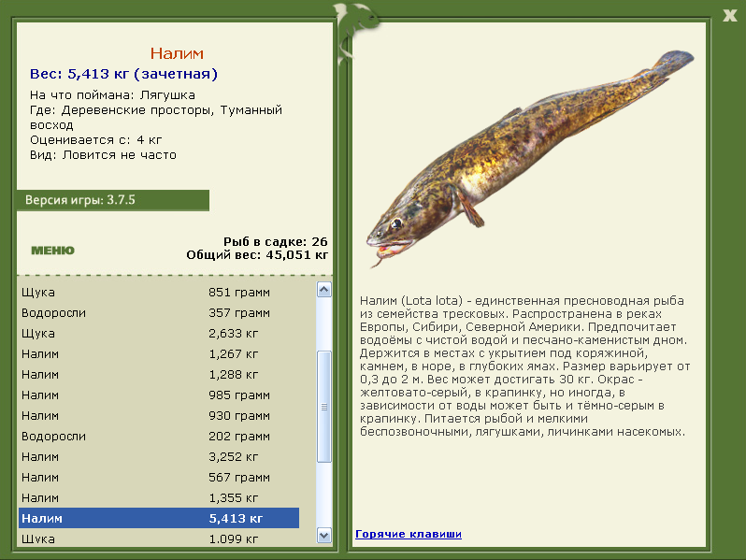The image size is (746, 560).
Task: Select the Налим 985 грамм row
Action: 159,395
